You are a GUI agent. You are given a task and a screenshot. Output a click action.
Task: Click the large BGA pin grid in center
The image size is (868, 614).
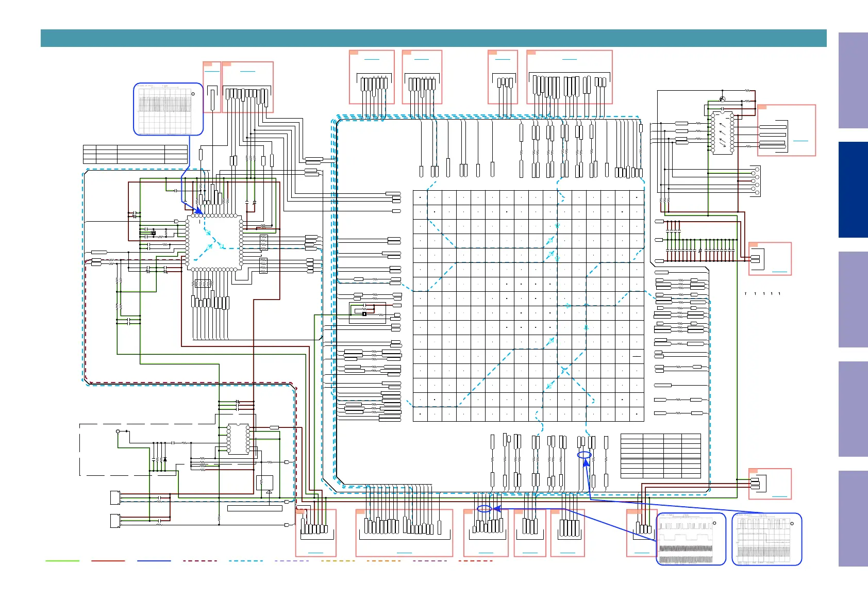tap(528, 306)
